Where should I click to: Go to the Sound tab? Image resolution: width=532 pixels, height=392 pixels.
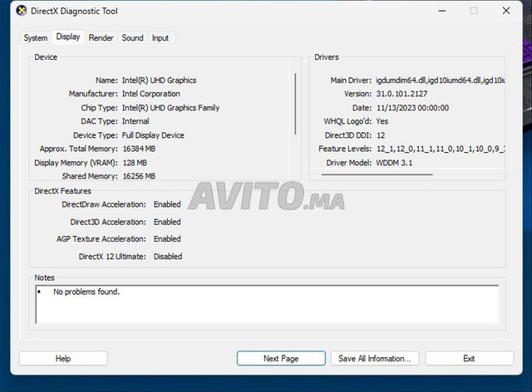point(132,38)
